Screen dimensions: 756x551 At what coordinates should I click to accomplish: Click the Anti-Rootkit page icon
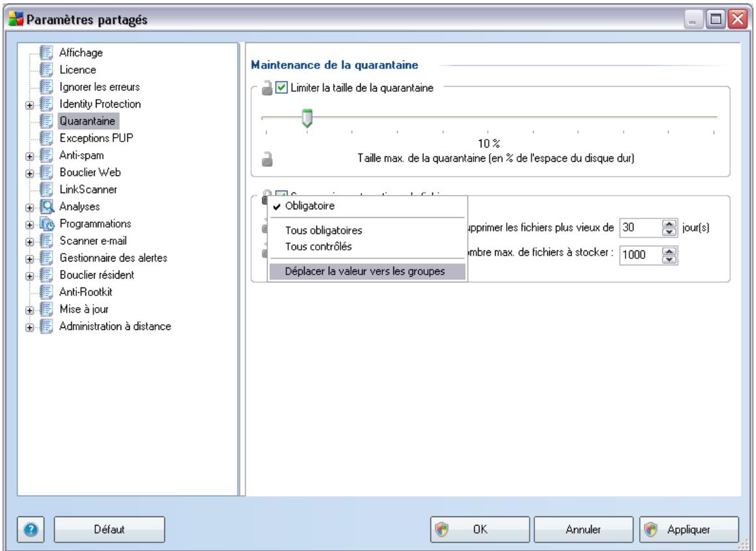tap(46, 292)
